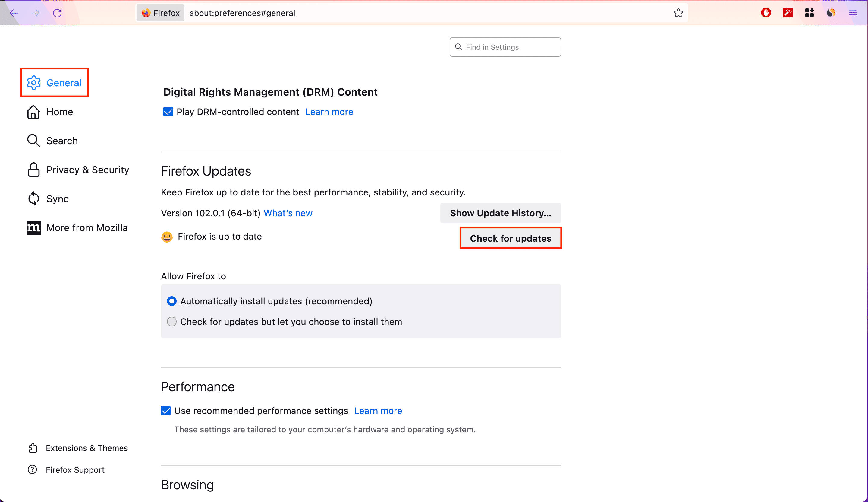Open the red wand extension icon
868x502 pixels.
(x=788, y=13)
